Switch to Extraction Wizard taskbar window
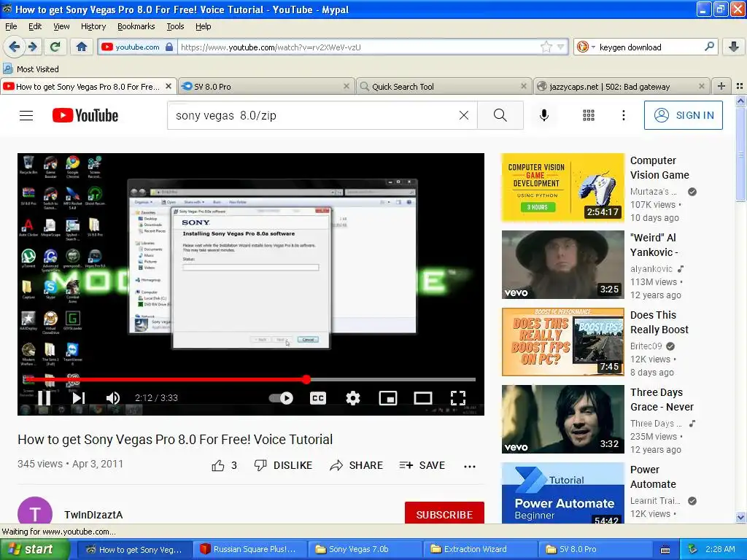The height and width of the screenshot is (560, 747). [479, 549]
